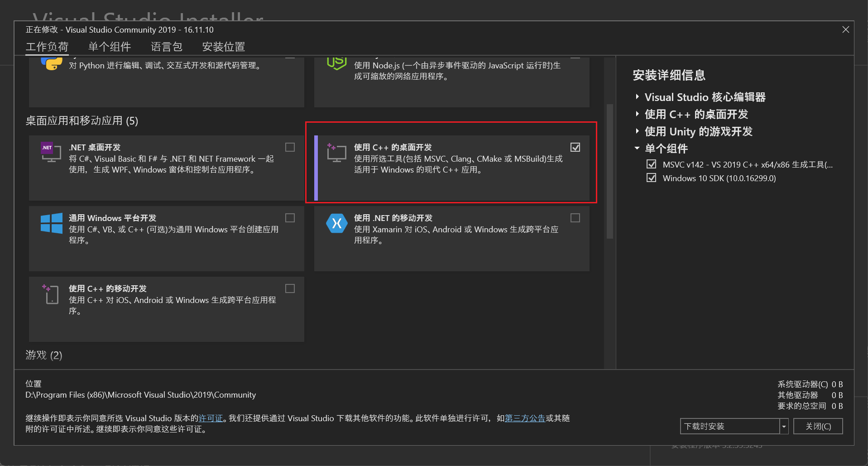Click the Xamarin .NET 移动开发 icon
This screenshot has height=466, width=868.
pos(337,223)
